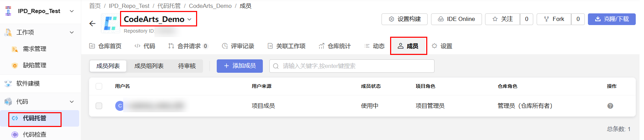Click the 缺陷管理 bug icon
644x140 pixels.
pos(15,66)
